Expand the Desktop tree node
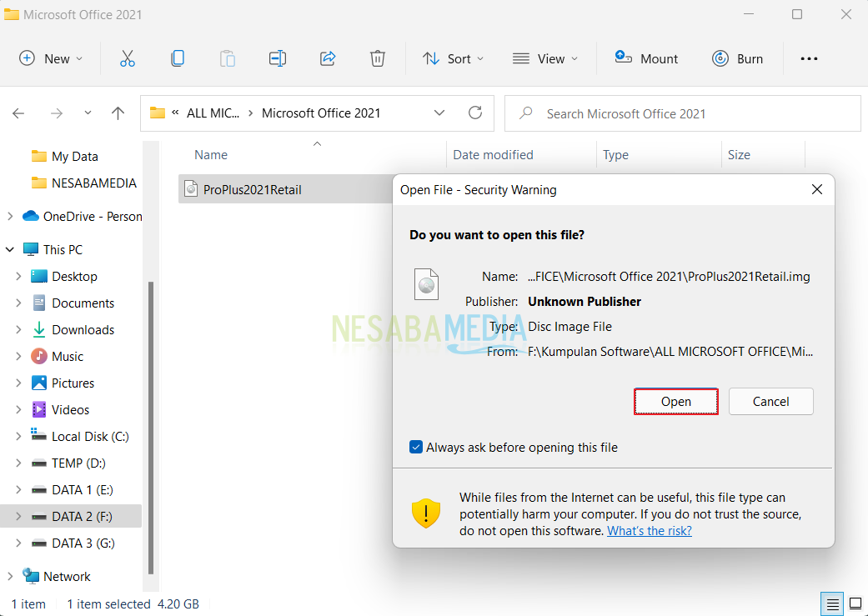This screenshot has height=616, width=868. click(x=18, y=276)
